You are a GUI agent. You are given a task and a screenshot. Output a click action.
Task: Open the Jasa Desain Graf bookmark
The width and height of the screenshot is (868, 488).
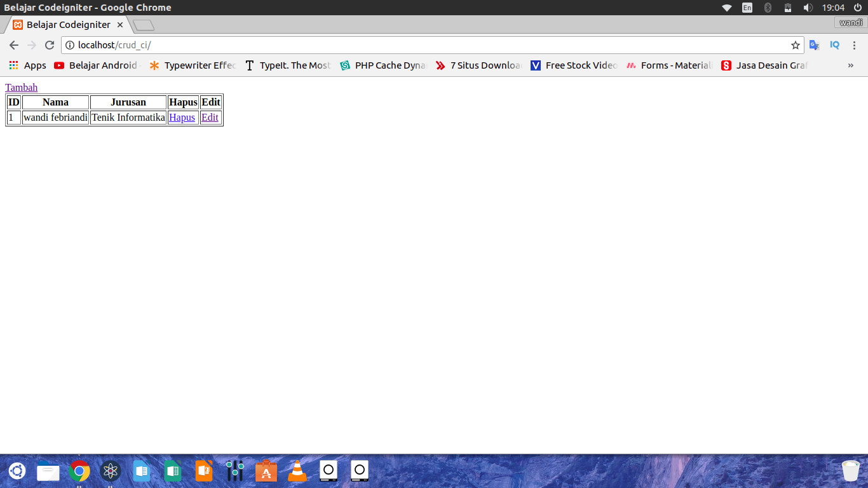point(764,65)
